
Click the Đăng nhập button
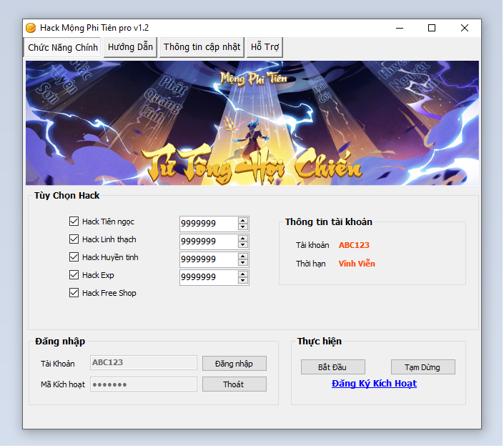tap(234, 364)
